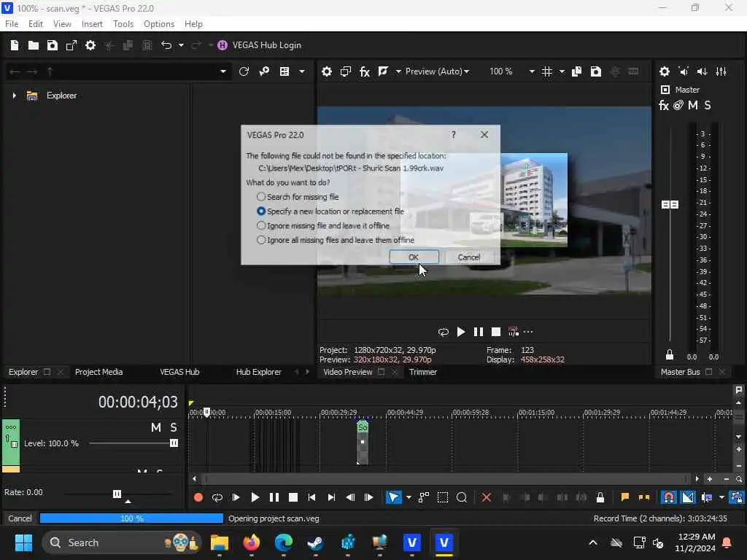Solo the video track
The width and height of the screenshot is (747, 560).
[x=174, y=427]
